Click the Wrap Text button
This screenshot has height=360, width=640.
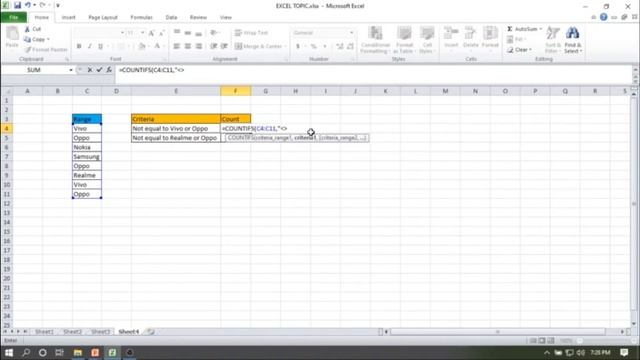pyautogui.click(x=251, y=33)
